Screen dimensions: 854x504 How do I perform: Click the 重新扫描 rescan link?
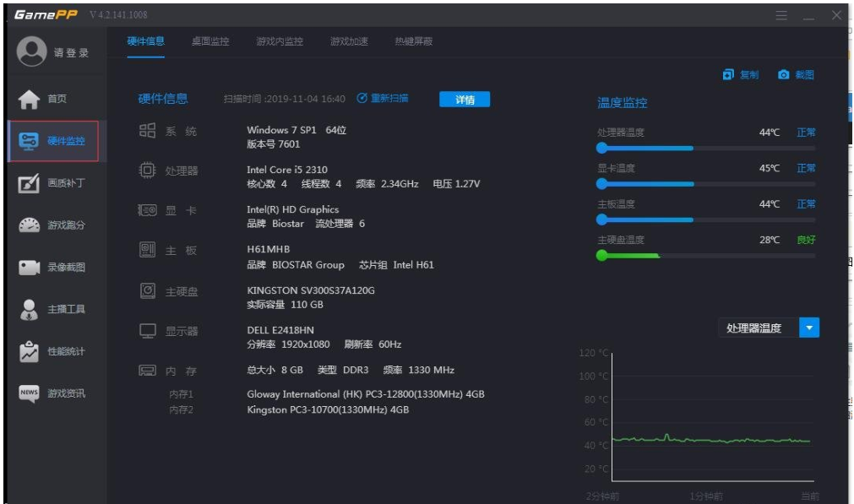click(383, 98)
